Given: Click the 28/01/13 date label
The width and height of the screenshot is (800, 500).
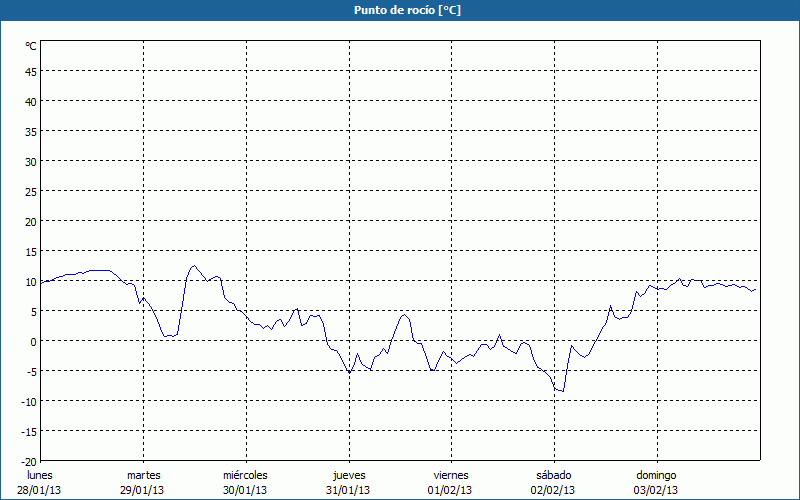Looking at the screenshot, I should (39, 490).
